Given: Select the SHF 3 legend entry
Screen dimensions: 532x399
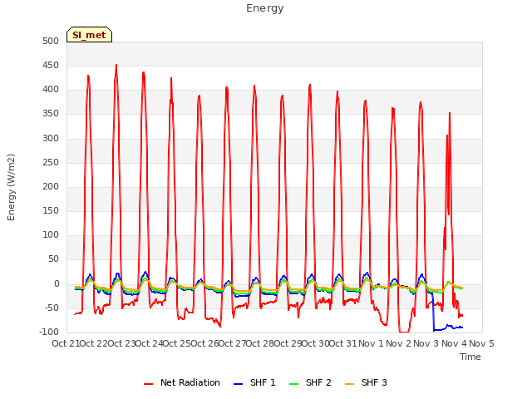Looking at the screenshot, I should pyautogui.click(x=366, y=382).
